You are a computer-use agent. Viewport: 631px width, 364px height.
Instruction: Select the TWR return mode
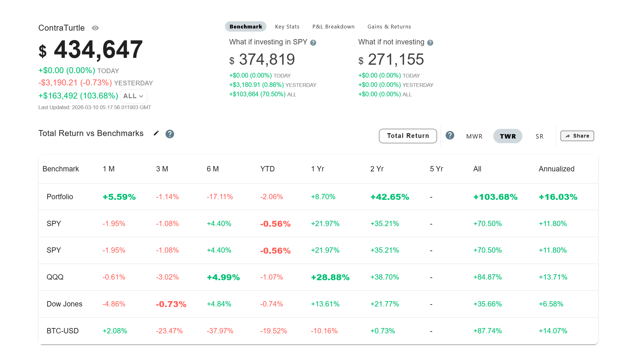point(507,136)
